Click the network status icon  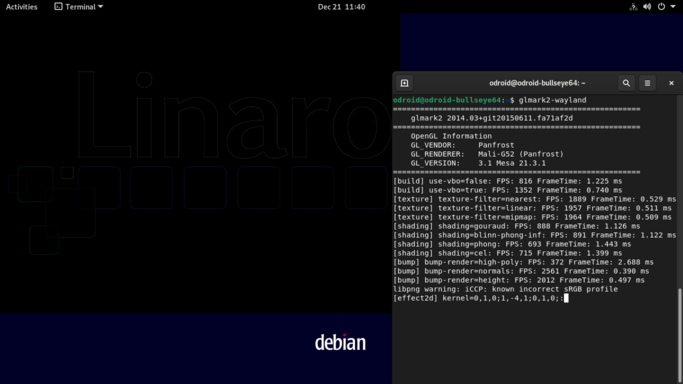(633, 7)
